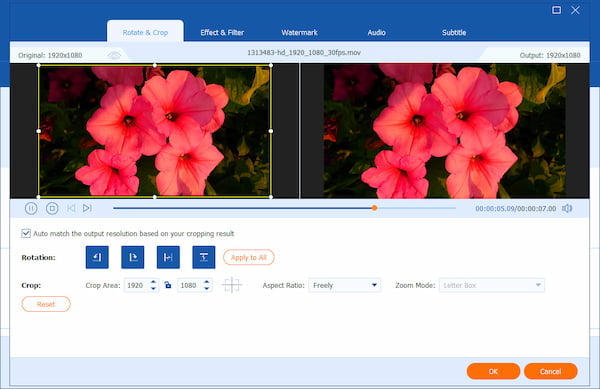
Task: Toggle the aspect ratio lock icon
Action: [x=168, y=285]
